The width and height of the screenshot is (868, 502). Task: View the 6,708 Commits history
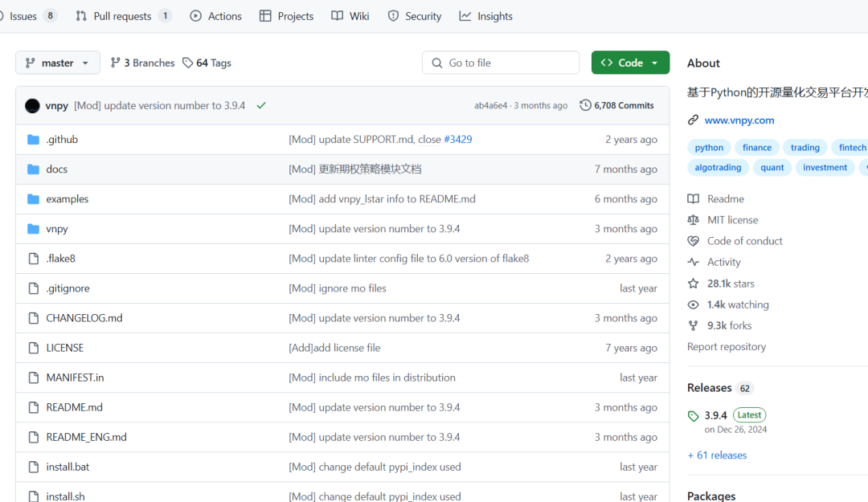(x=616, y=105)
